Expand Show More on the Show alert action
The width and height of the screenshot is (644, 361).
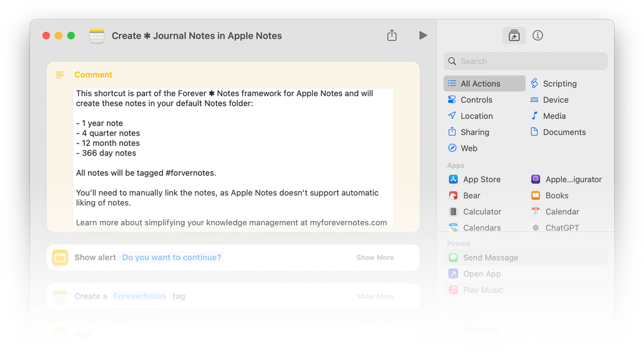[375, 257]
